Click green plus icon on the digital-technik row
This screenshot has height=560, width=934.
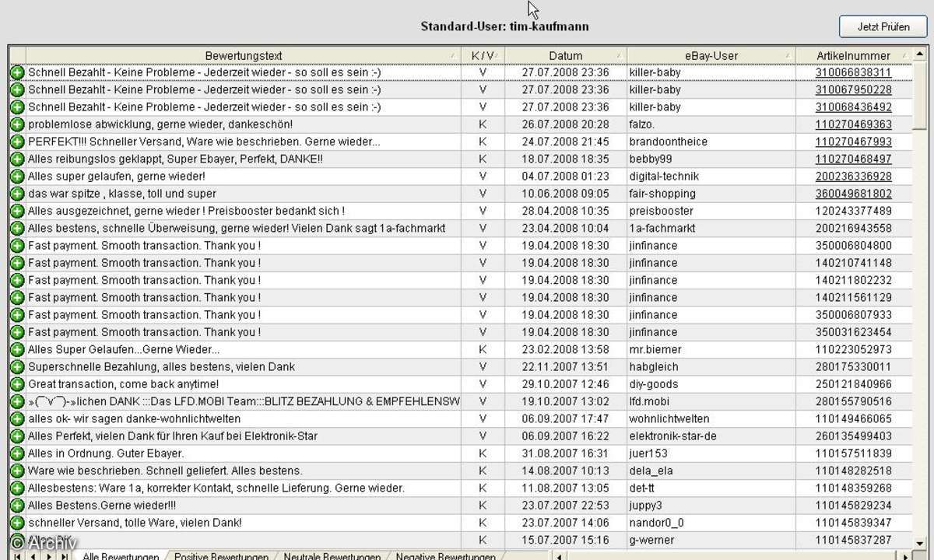click(x=17, y=177)
